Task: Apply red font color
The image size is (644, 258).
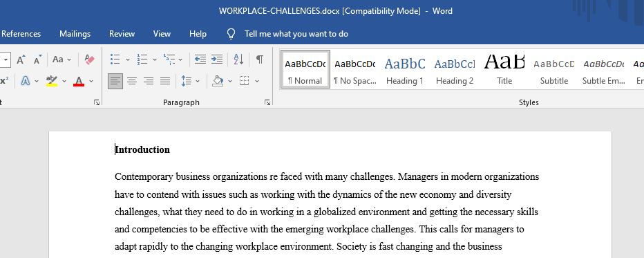Action: click(79, 81)
